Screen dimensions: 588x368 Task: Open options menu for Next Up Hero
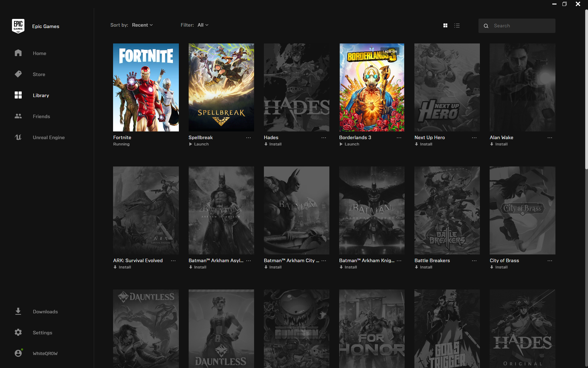pos(474,138)
